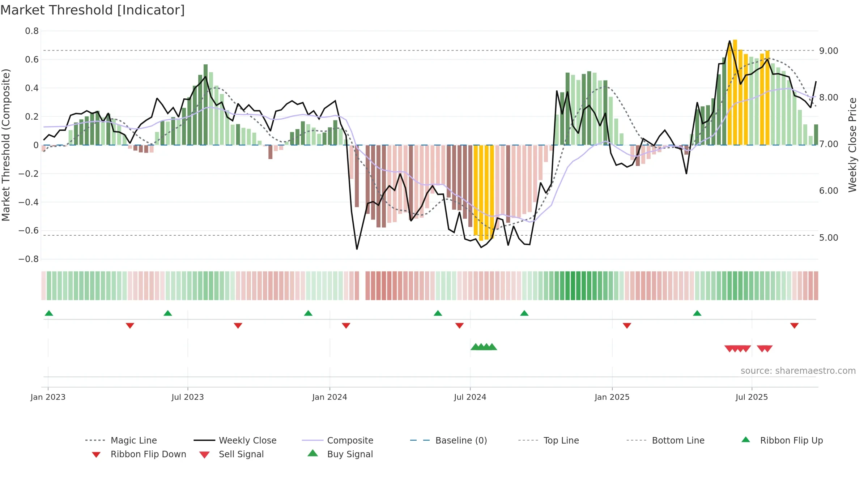The image size is (868, 488).
Task: Click the sell signal cluster before Jul 2025
Action: [738, 349]
